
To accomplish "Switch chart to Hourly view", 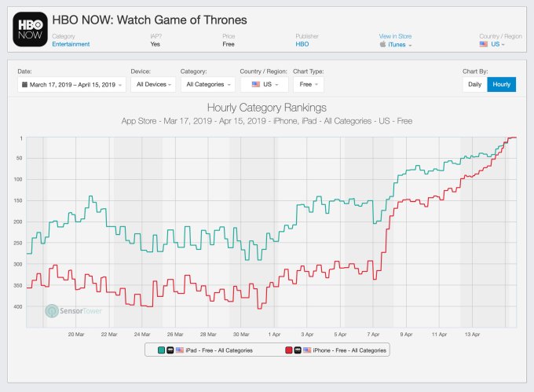I will [x=501, y=84].
